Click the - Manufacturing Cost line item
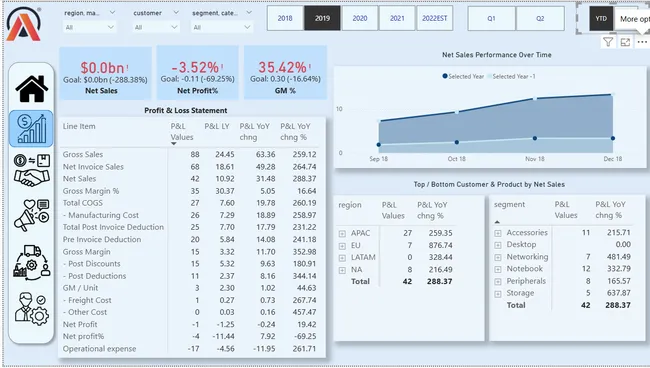Viewport: 650px width, 368px height. [101, 215]
